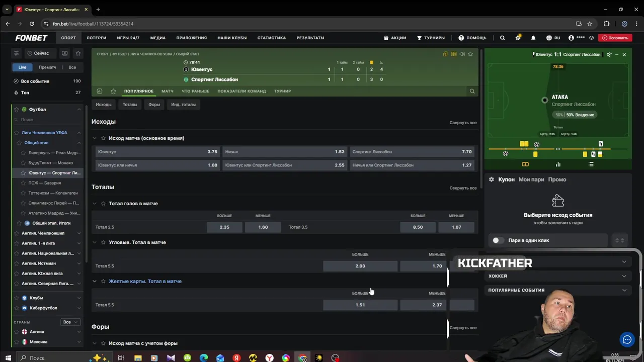Switch to Промо tab in coupon

click(x=557, y=179)
